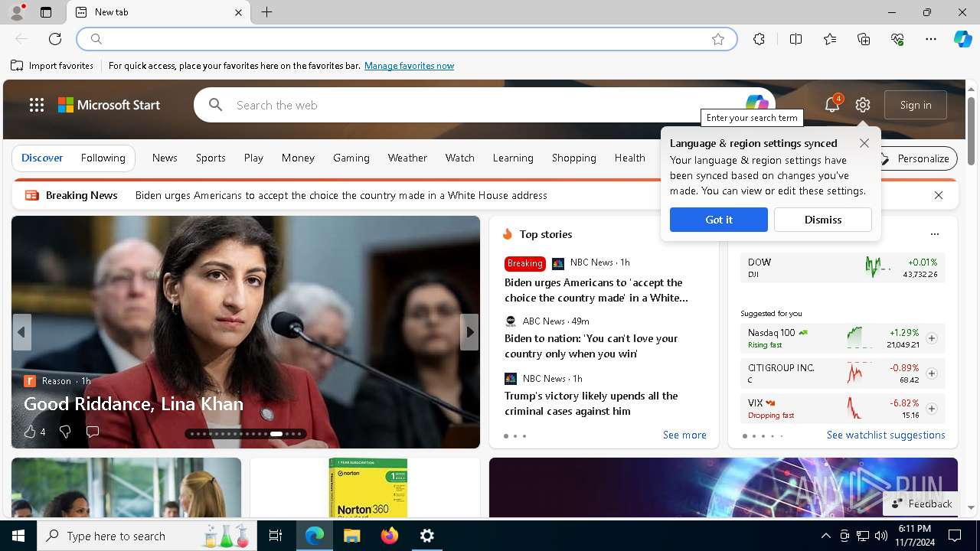Open notifications bell
This screenshot has width=980, height=551.
coord(831,105)
